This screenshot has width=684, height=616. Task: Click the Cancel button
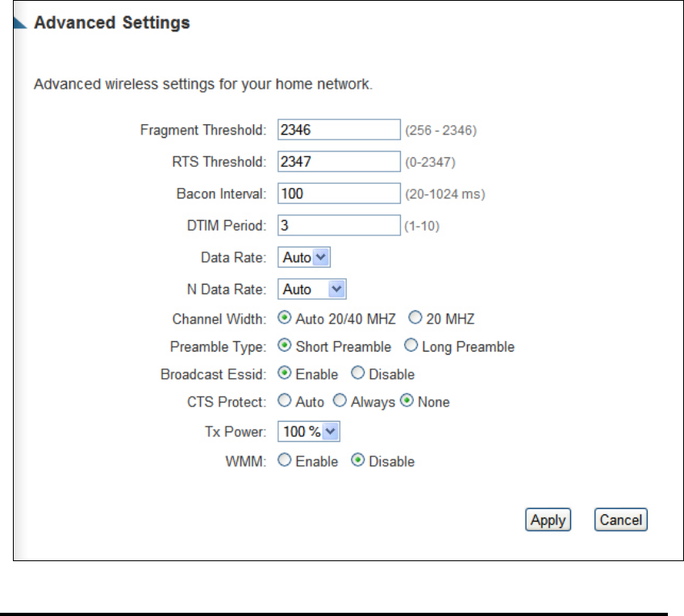pyautogui.click(x=621, y=520)
